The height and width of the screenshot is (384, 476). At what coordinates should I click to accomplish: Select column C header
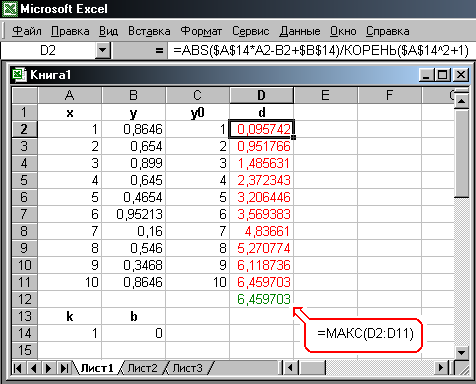tap(197, 95)
